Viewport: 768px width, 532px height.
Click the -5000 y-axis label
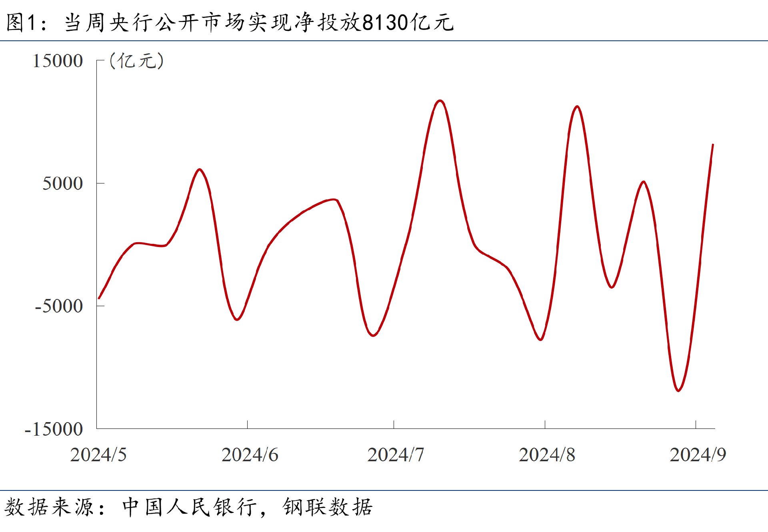click(x=58, y=306)
